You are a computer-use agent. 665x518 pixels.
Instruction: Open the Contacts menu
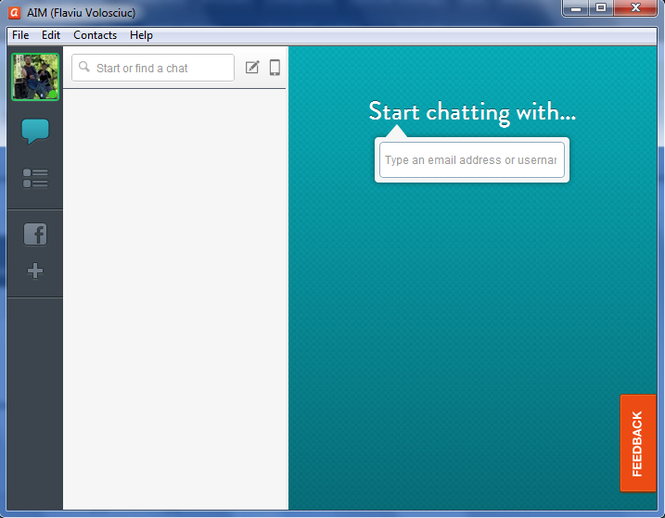(95, 35)
